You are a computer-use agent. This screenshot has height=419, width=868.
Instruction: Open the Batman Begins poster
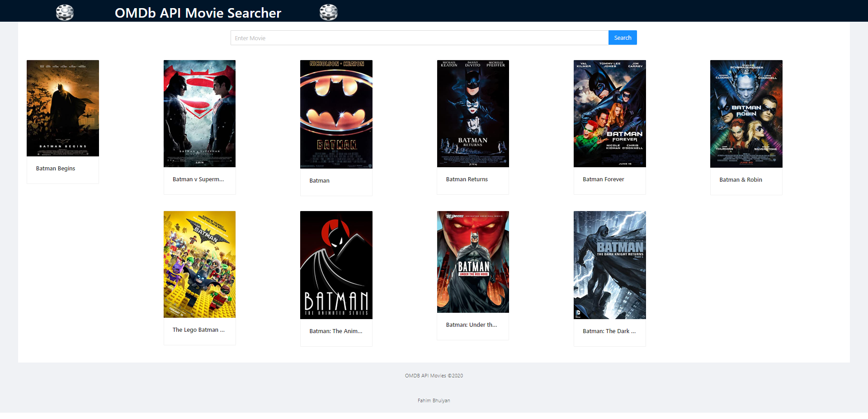click(63, 108)
